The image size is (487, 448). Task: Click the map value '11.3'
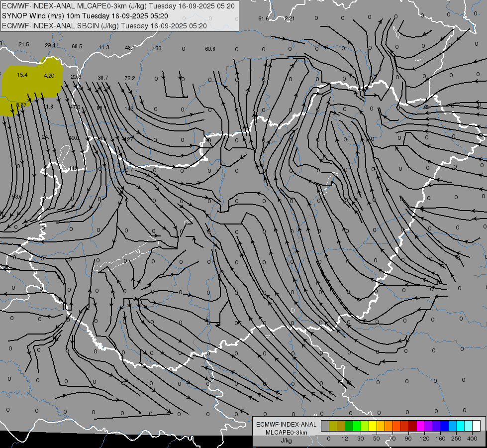coord(104,47)
